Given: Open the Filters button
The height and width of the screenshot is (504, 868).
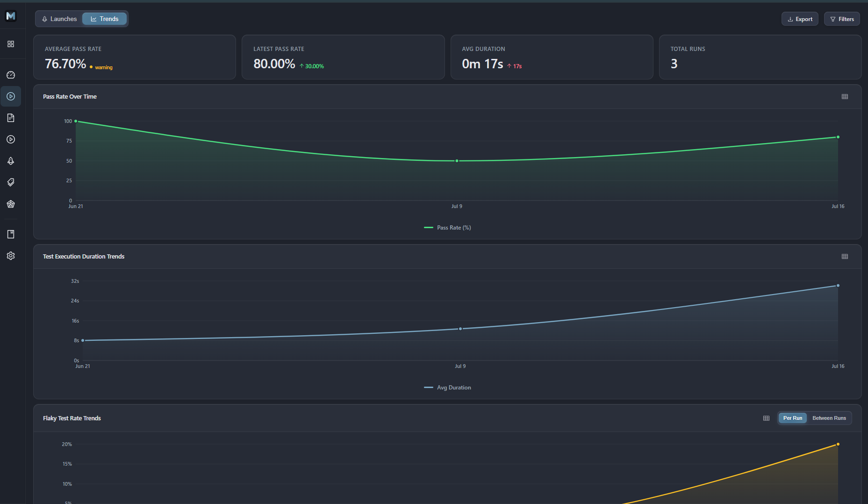Looking at the screenshot, I should click(842, 19).
